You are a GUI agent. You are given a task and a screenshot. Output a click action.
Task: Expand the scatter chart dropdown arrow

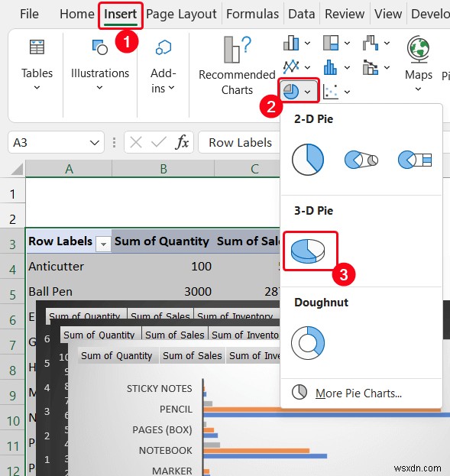(347, 92)
